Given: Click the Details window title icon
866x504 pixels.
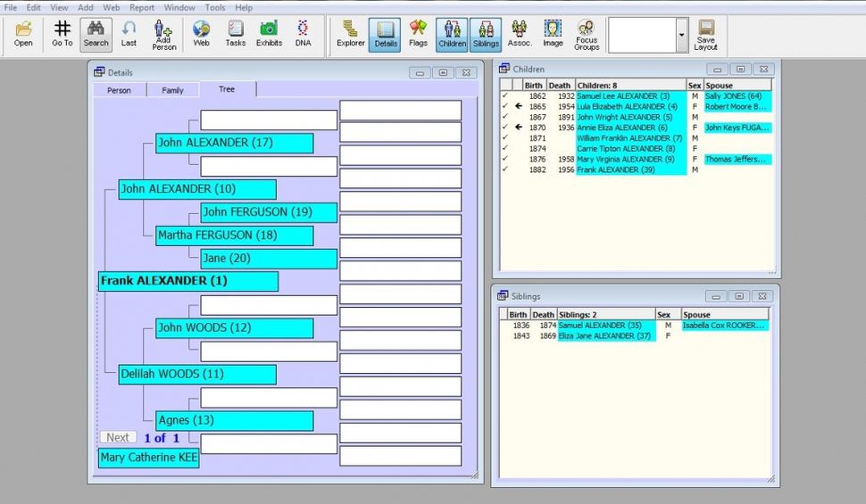Looking at the screenshot, I should coord(99,71).
